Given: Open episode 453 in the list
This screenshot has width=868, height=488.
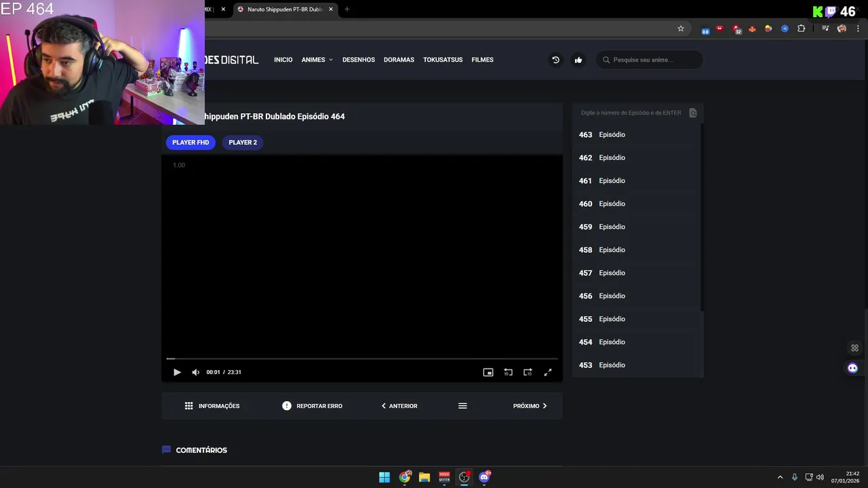Looking at the screenshot, I should point(635,365).
